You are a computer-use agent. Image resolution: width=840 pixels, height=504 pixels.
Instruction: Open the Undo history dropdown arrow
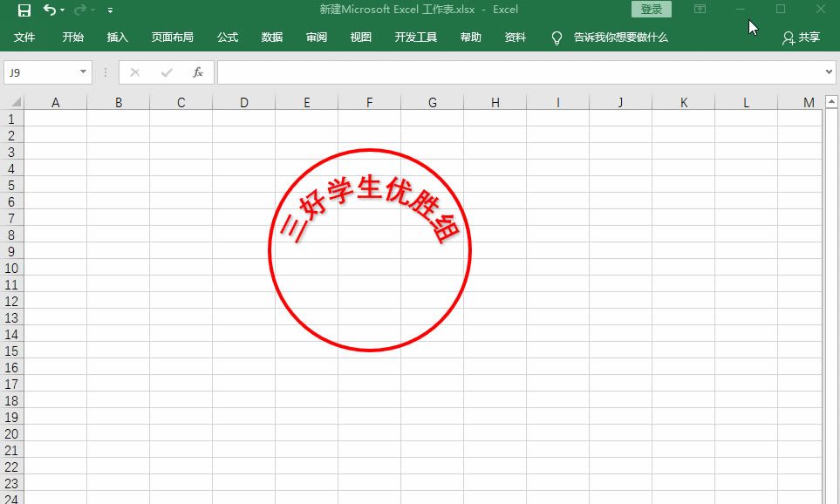(63, 10)
